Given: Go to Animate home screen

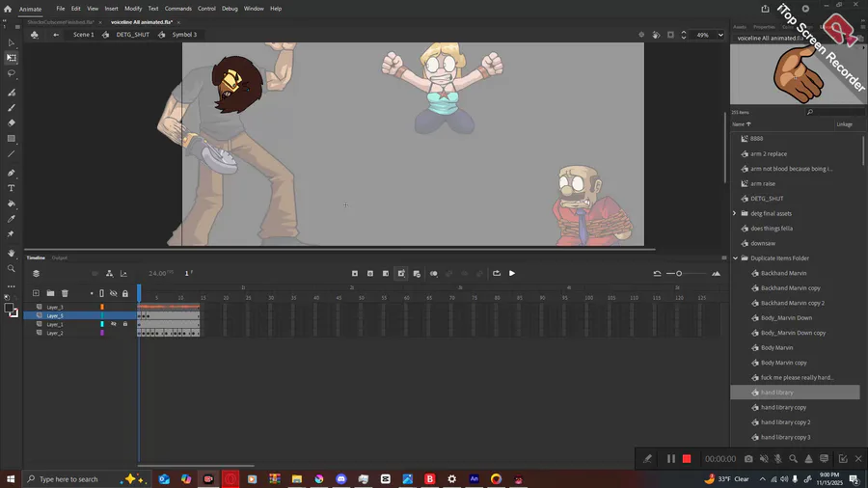Looking at the screenshot, I should (x=7, y=9).
